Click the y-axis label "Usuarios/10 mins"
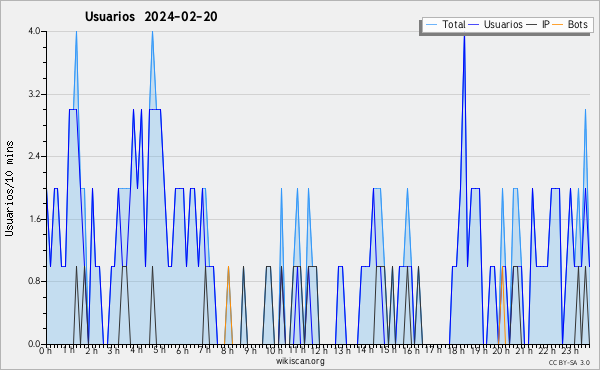 (x=9, y=188)
